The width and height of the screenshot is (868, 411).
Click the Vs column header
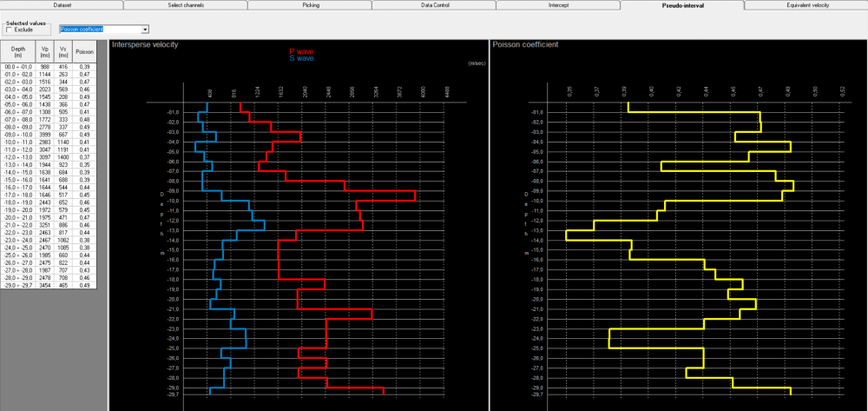[63, 51]
